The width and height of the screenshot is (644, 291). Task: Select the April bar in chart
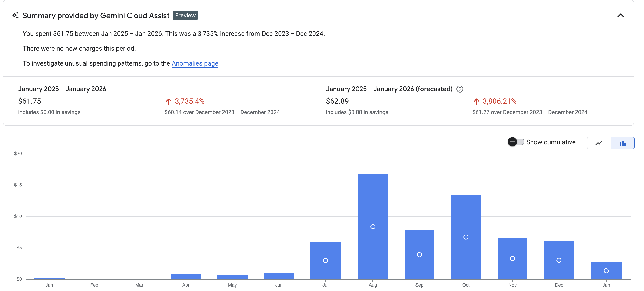(x=186, y=277)
